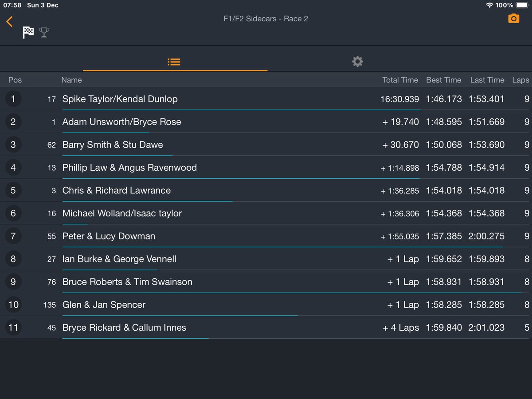Tap last time 2:01.023
The image size is (532, 399).
pyautogui.click(x=486, y=328)
